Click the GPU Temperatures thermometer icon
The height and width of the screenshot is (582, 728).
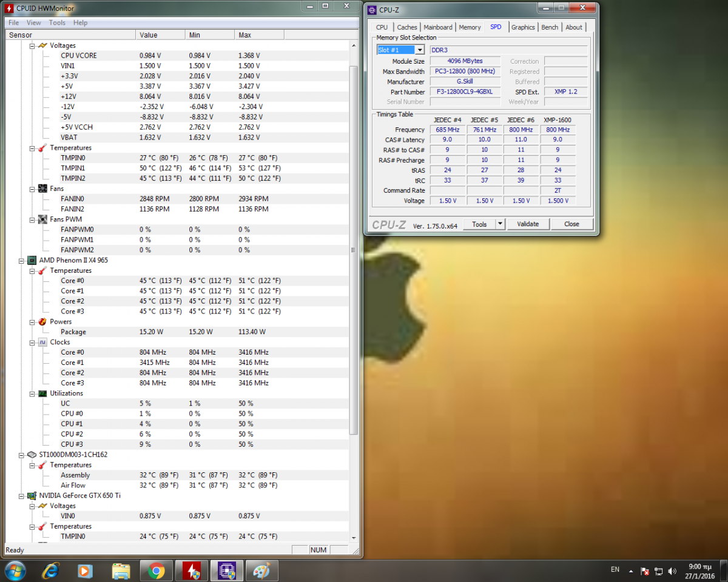pos(42,526)
